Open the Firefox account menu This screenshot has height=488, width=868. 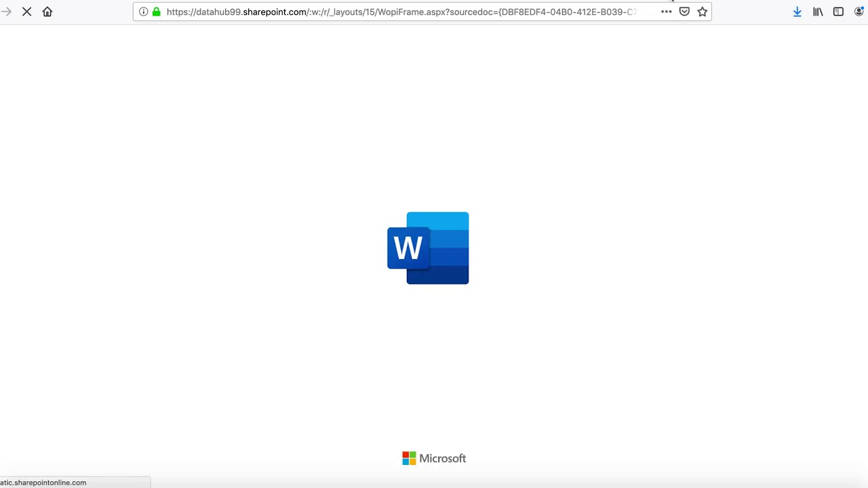tap(860, 12)
